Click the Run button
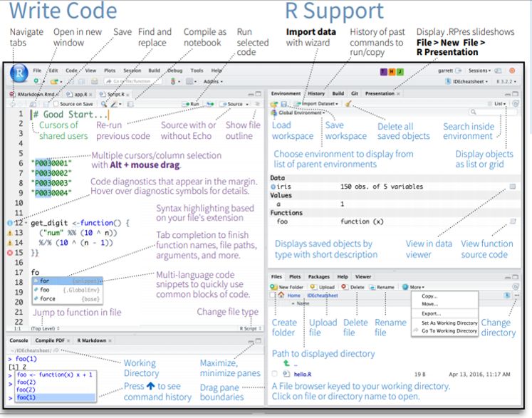Viewport: 532px width, 418px height. (192, 104)
